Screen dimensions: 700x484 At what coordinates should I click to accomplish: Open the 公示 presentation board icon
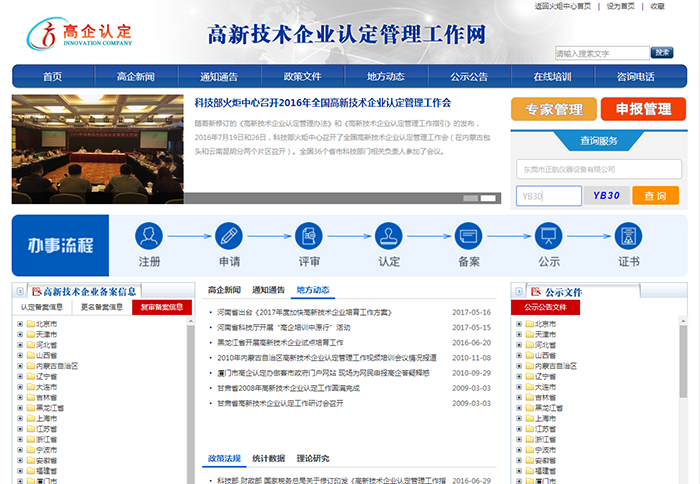click(549, 236)
